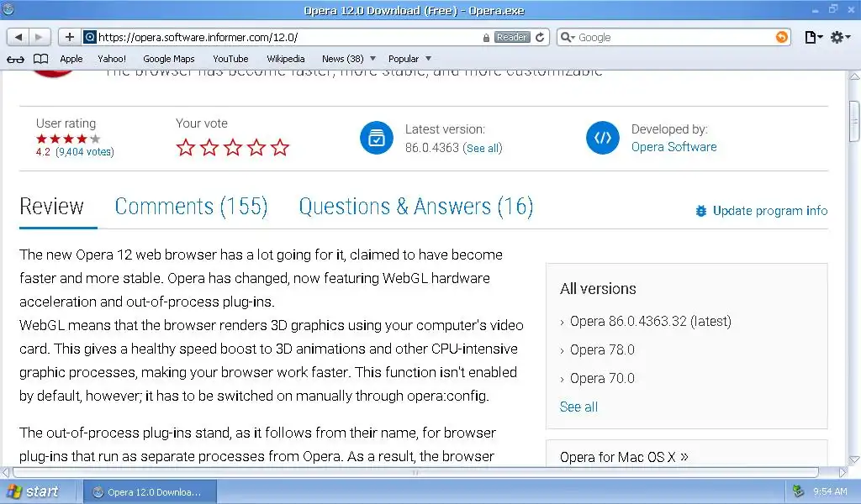Click the gear icon beside Update program info
Screen dimensions: 861x504
click(700, 211)
